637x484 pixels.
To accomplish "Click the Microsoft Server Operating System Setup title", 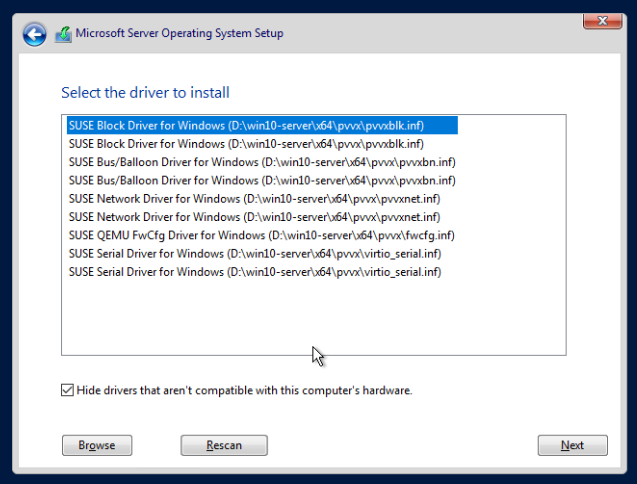I will pyautogui.click(x=179, y=34).
